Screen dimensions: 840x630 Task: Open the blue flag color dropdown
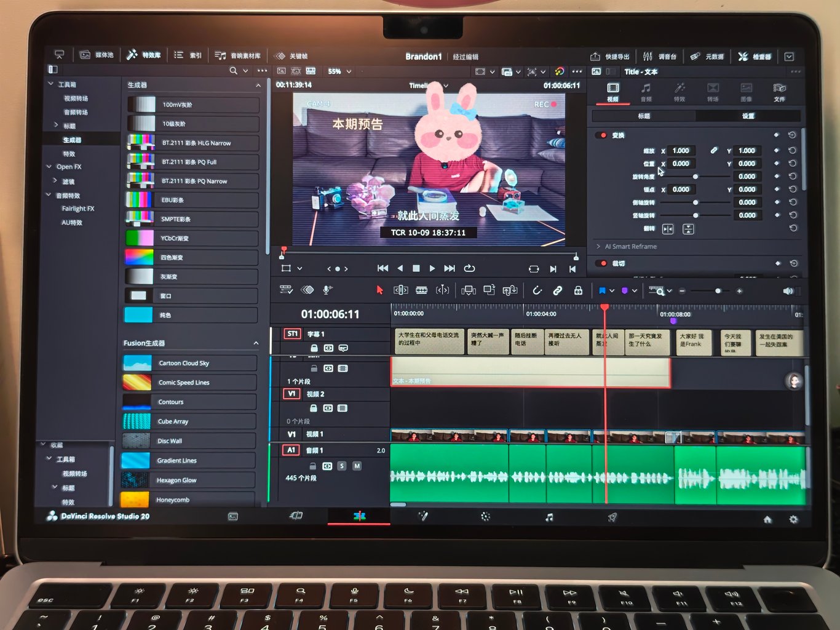pos(612,291)
